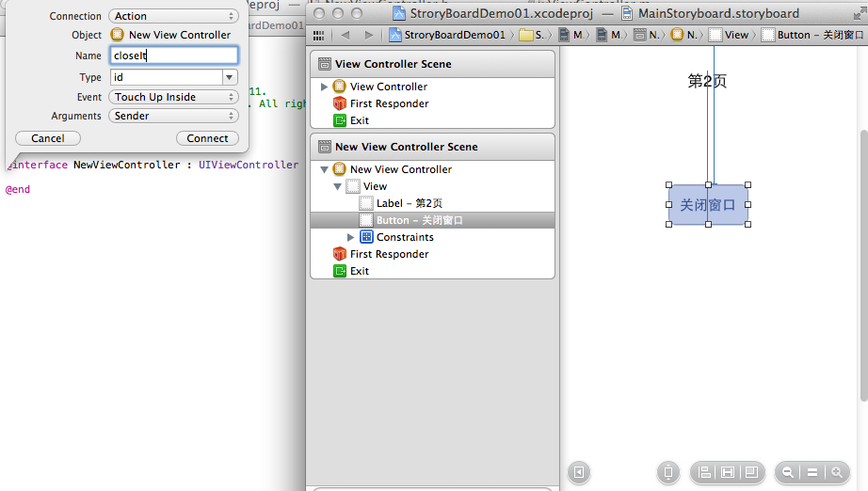Open Resolve Auto Layout Issues menu
868x491 pixels.
752,473
